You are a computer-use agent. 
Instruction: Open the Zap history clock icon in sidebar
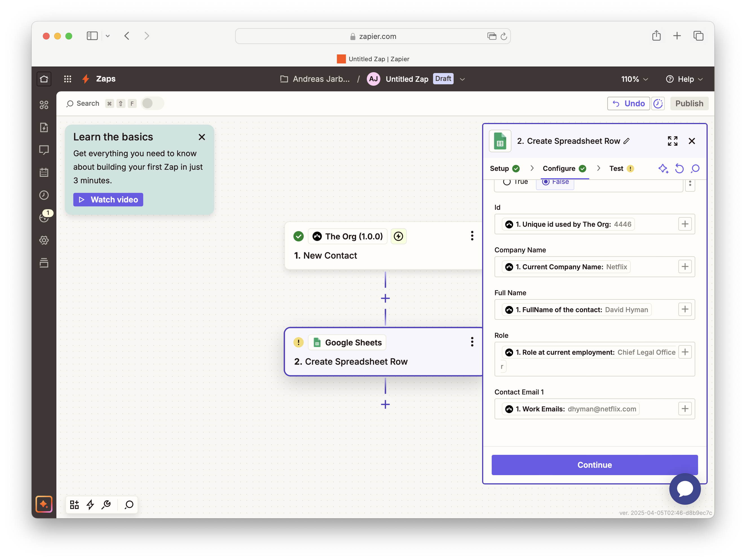(44, 195)
